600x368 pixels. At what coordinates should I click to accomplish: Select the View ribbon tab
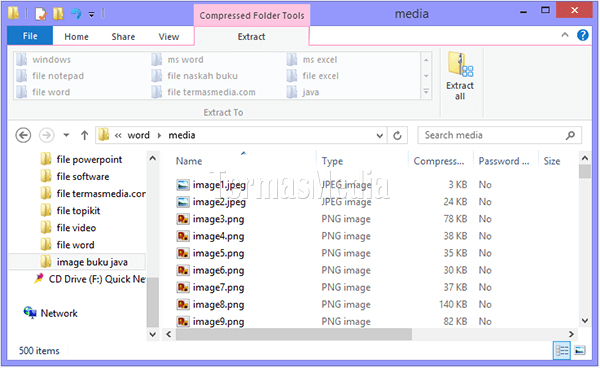tap(169, 37)
